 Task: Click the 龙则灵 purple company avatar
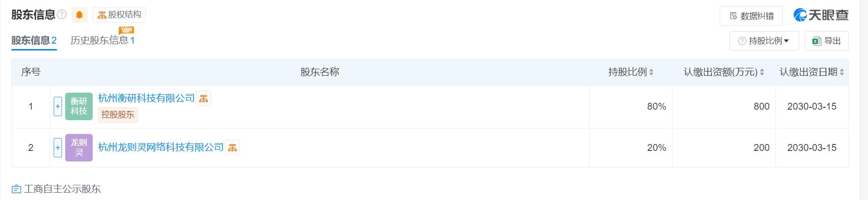pyautogui.click(x=79, y=148)
